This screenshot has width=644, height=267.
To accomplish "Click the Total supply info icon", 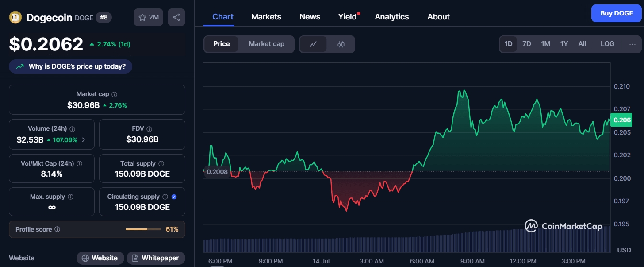I will 161,163.
